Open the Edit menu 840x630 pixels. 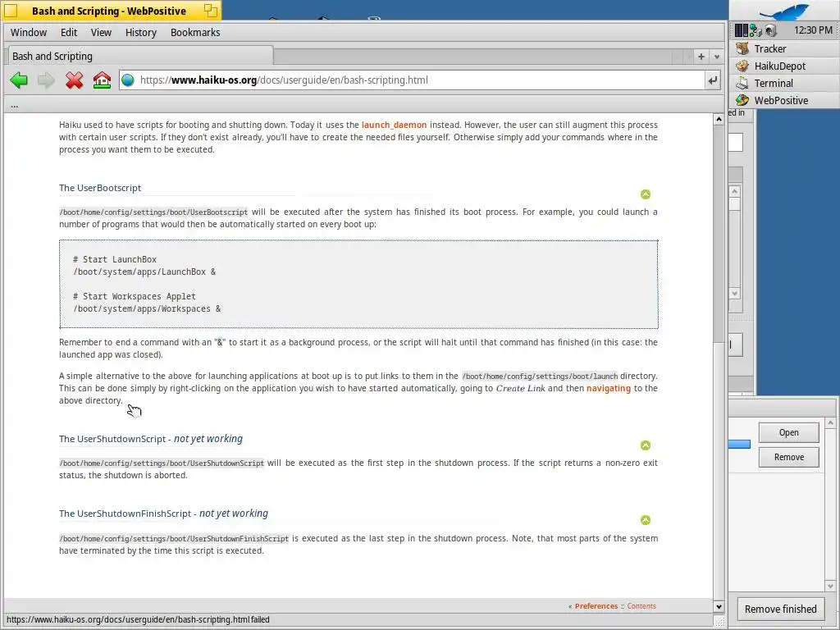(69, 33)
